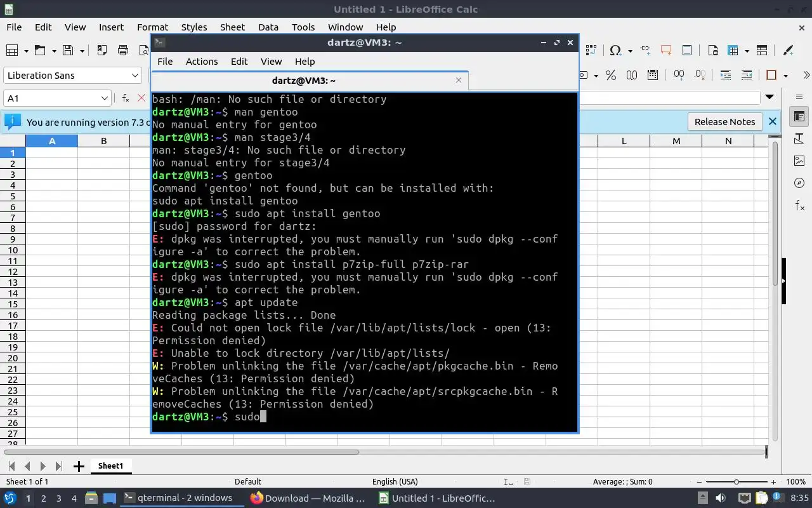This screenshot has height=508, width=812.
Task: Click the zoom in plus button
Action: [x=773, y=482]
